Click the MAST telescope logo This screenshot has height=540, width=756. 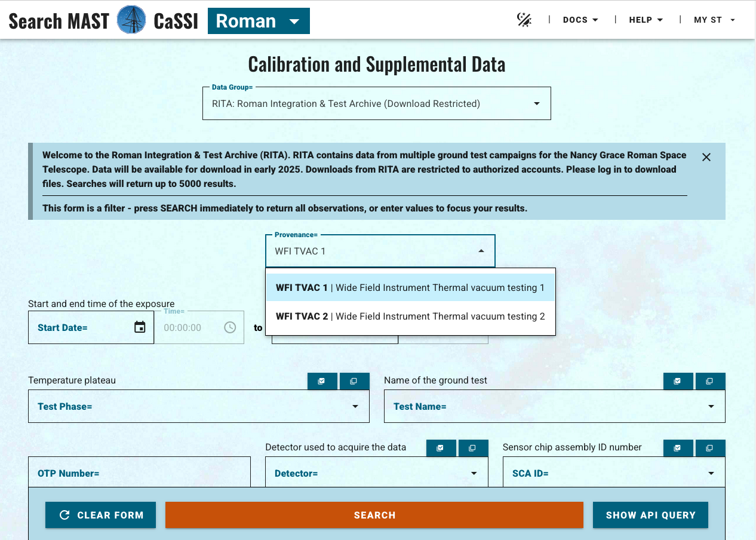[131, 20]
